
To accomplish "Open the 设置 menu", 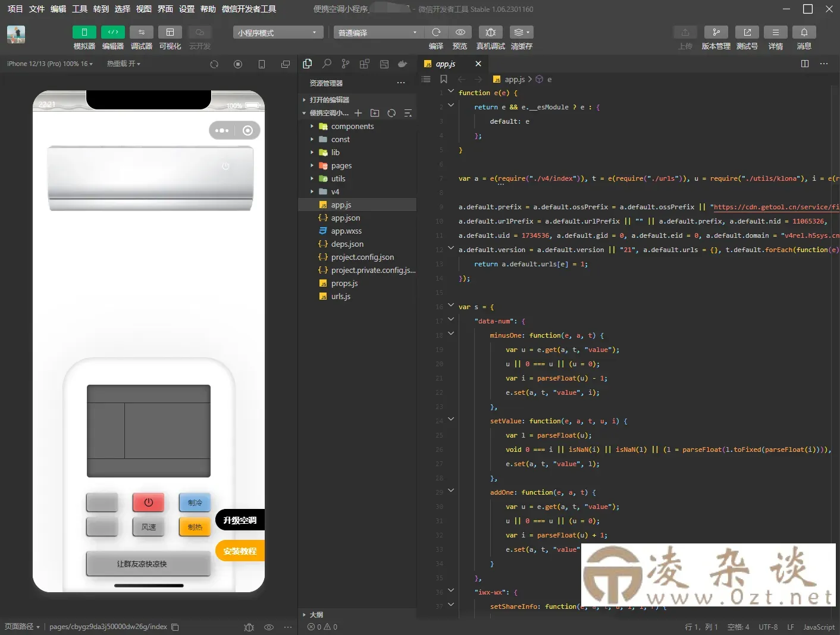I will click(x=187, y=9).
